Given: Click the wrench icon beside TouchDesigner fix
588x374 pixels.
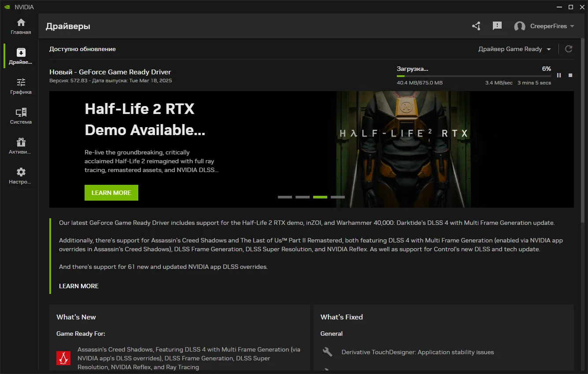Looking at the screenshot, I should [327, 352].
